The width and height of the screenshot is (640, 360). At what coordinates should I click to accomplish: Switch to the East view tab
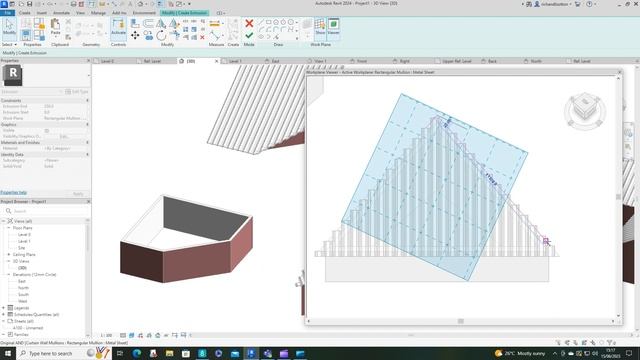coord(276,61)
